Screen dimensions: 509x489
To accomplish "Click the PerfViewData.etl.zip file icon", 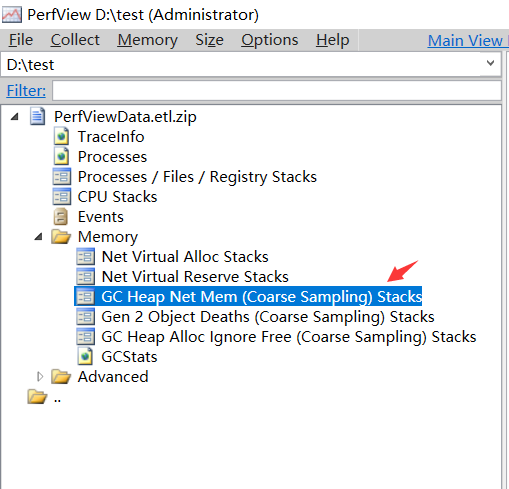I will tap(37, 116).
